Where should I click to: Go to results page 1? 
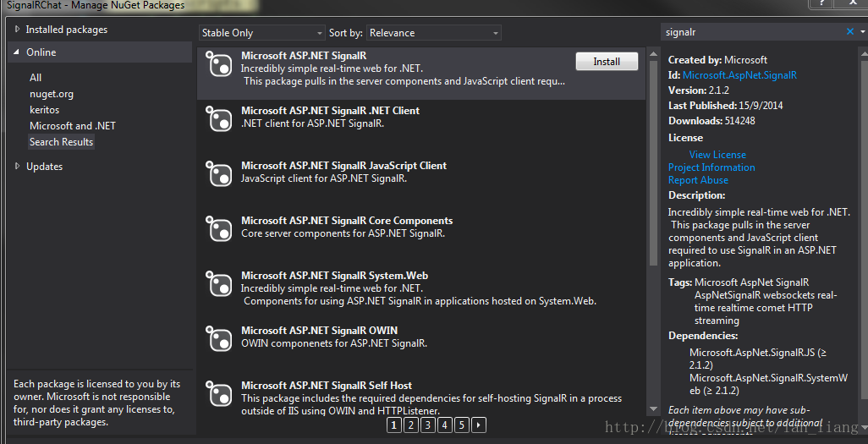[393, 425]
